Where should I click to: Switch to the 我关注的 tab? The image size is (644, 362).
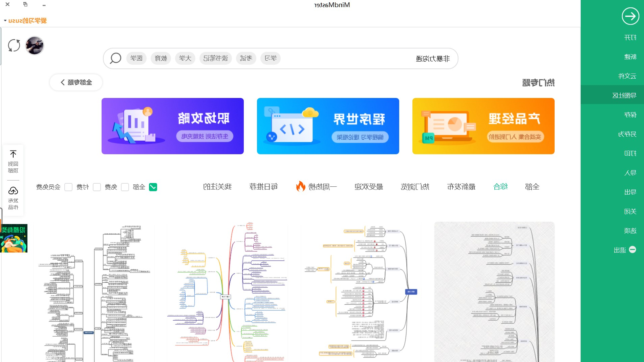(x=217, y=187)
